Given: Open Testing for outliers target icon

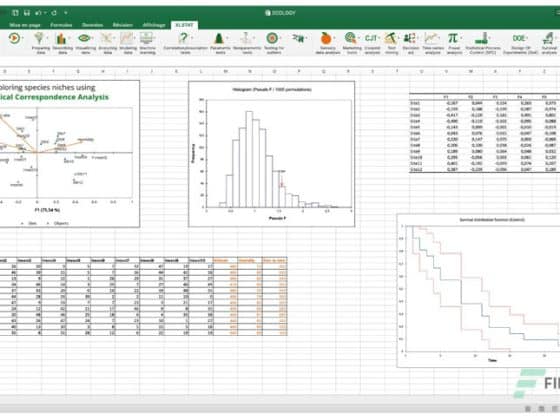Looking at the screenshot, I should click(272, 38).
